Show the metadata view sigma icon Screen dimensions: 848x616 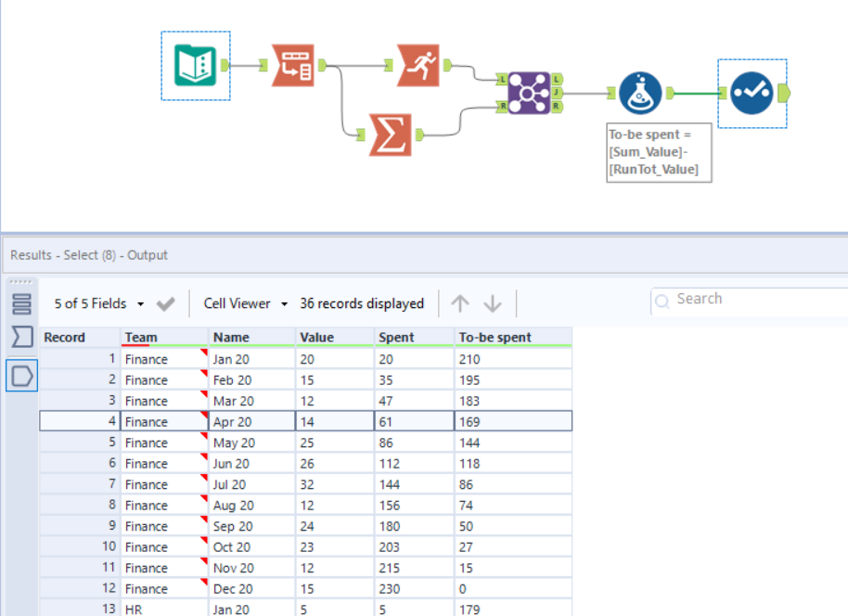pos(21,337)
